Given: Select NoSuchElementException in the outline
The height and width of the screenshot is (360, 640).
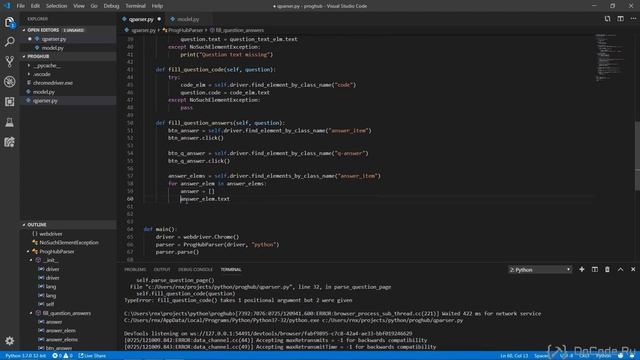Looking at the screenshot, I should pyautogui.click(x=68, y=242).
